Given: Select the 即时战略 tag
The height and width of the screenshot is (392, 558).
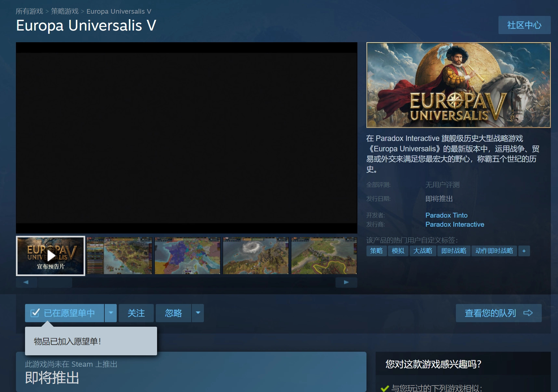Looking at the screenshot, I should pyautogui.click(x=454, y=251).
